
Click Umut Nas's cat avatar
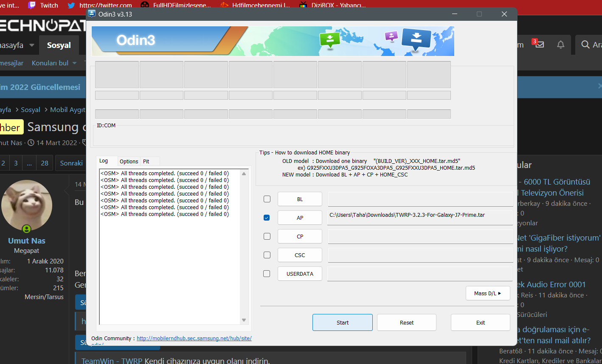[x=27, y=206]
